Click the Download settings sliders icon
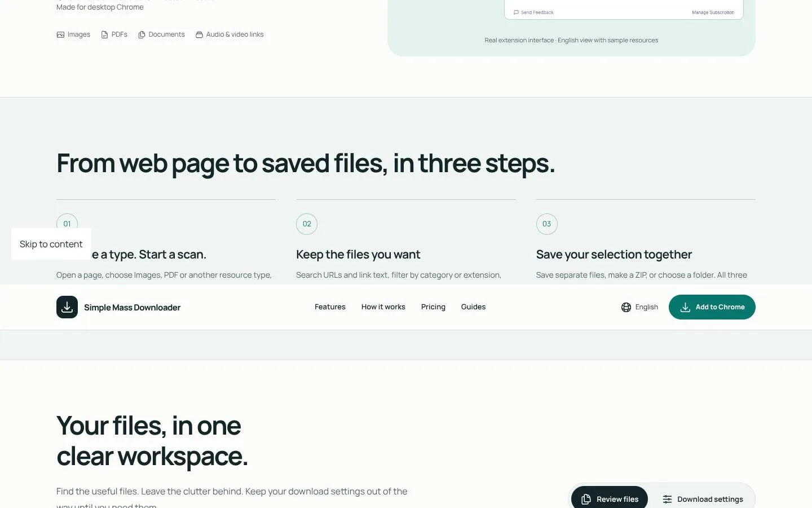The width and height of the screenshot is (812, 508). pos(667,499)
